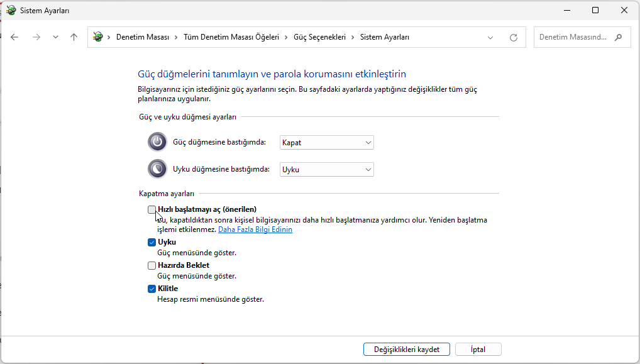The height and width of the screenshot is (364, 640).
Task: Click the sleep button moon icon
Action: tap(157, 169)
